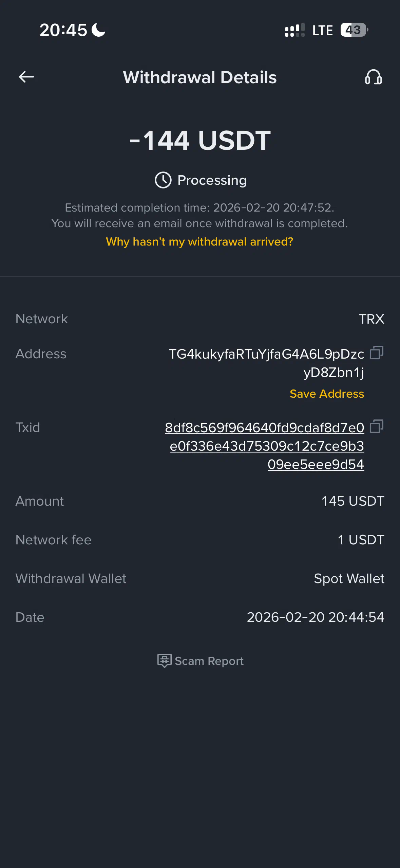The width and height of the screenshot is (400, 868).
Task: Copy the wallet address via copy icon
Action: pos(376,352)
